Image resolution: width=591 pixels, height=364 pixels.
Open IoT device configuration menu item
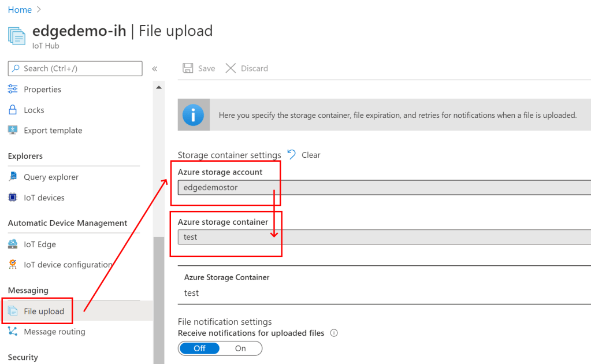tap(68, 265)
